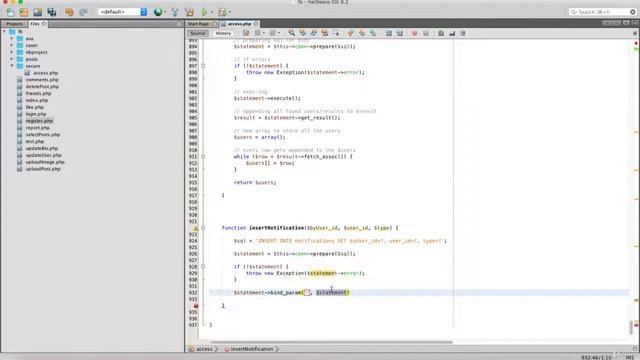Click the green Run Project play icon

[x=204, y=12]
